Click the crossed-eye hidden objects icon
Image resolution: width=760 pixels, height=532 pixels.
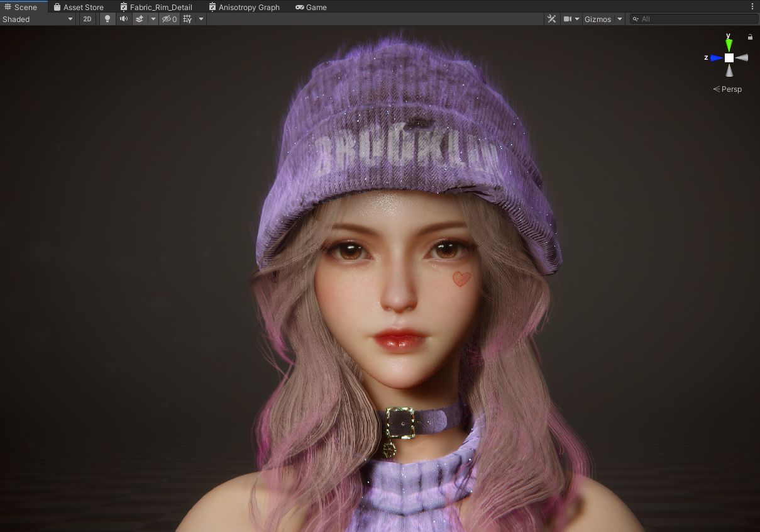[165, 19]
